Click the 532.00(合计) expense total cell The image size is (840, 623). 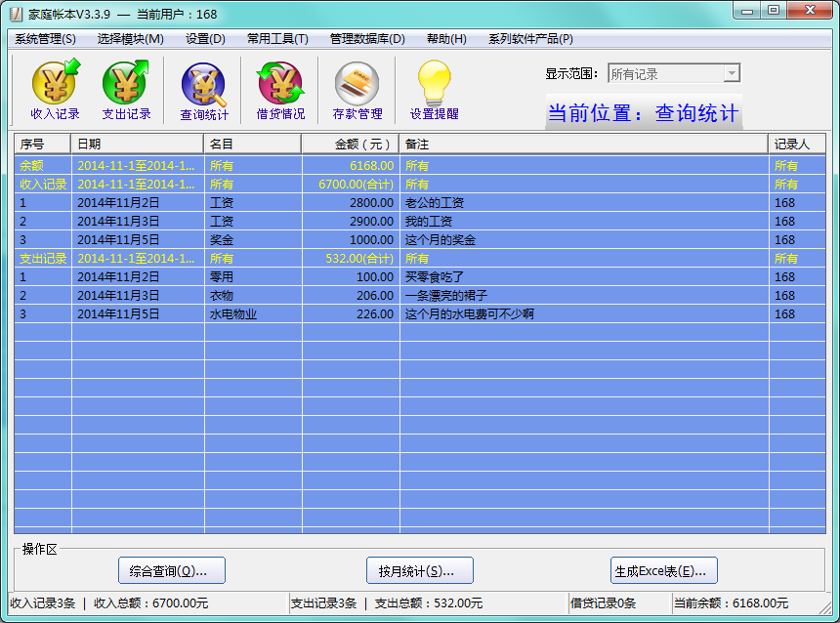pos(351,258)
